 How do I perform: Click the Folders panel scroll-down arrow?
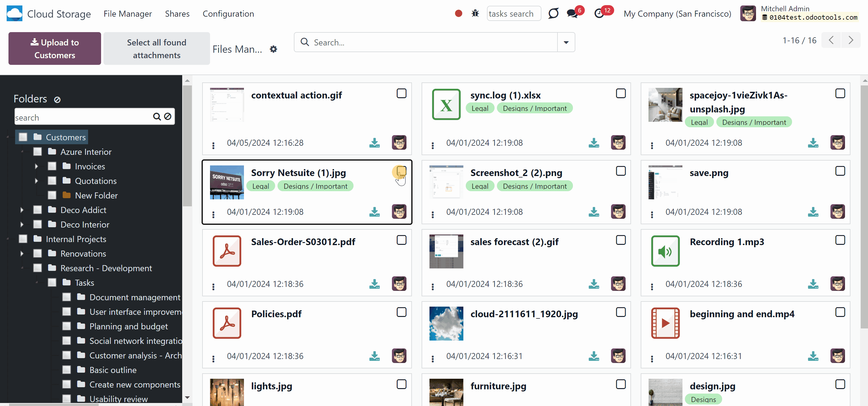pos(187,398)
